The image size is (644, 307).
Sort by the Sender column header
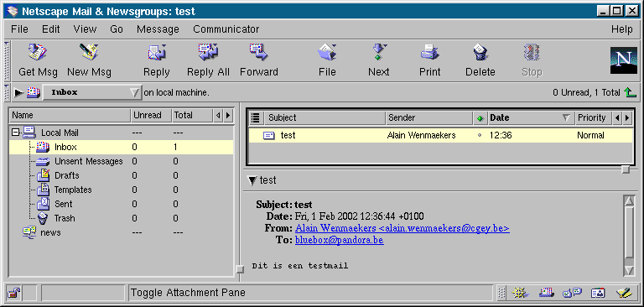429,118
